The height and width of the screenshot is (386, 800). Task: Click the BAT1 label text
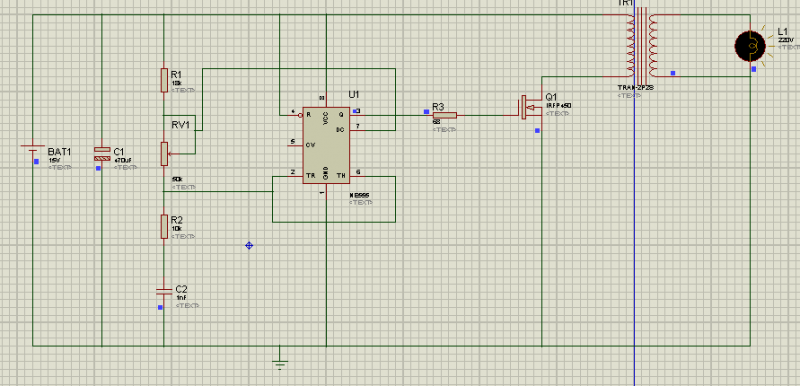coord(60,152)
